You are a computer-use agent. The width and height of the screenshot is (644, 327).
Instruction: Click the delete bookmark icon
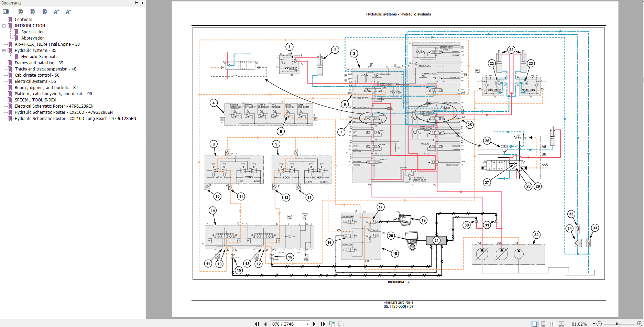click(x=21, y=12)
